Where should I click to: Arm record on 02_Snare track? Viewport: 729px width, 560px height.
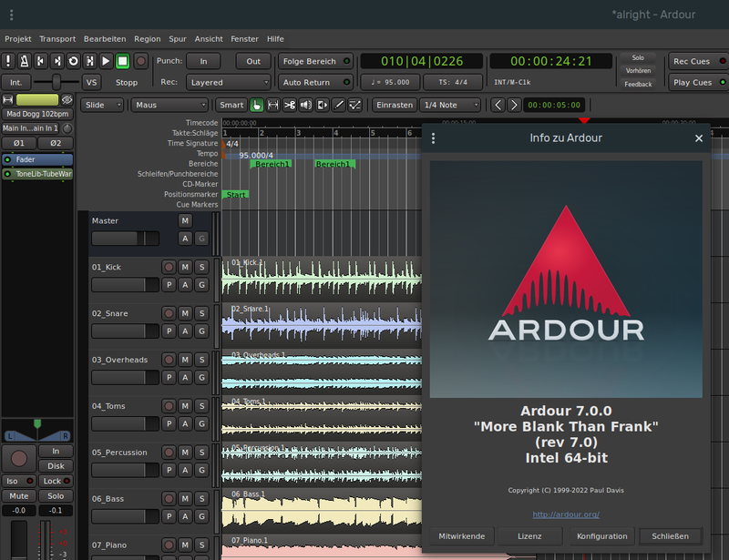click(x=169, y=313)
